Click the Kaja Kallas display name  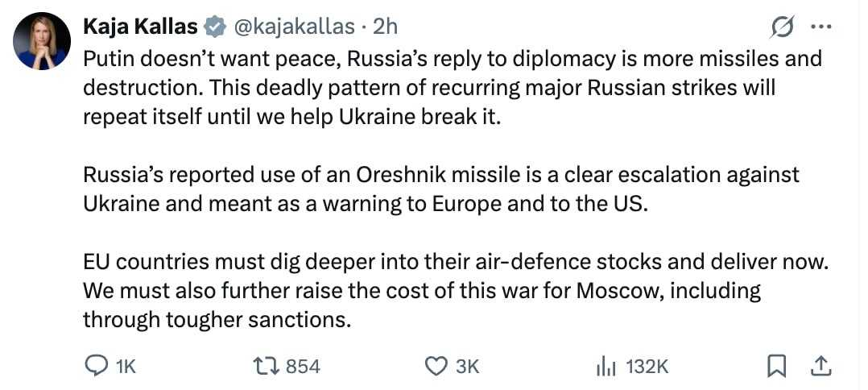140,27
